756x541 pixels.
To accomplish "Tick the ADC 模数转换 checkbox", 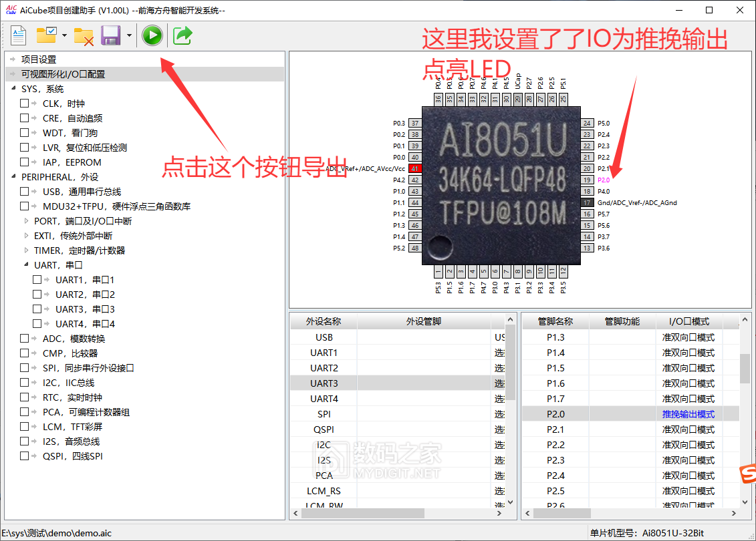I will click(x=24, y=339).
